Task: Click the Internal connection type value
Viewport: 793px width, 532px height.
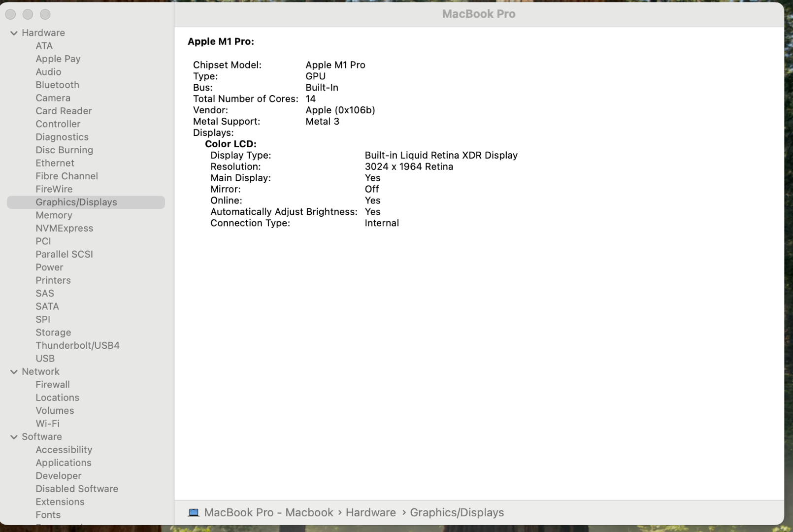Action: click(382, 223)
